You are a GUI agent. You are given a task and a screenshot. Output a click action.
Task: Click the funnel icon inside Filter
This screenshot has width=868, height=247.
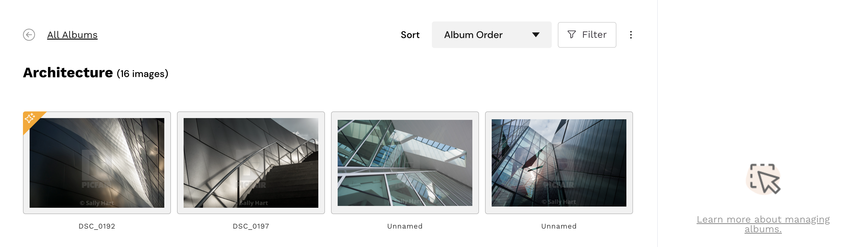571,34
